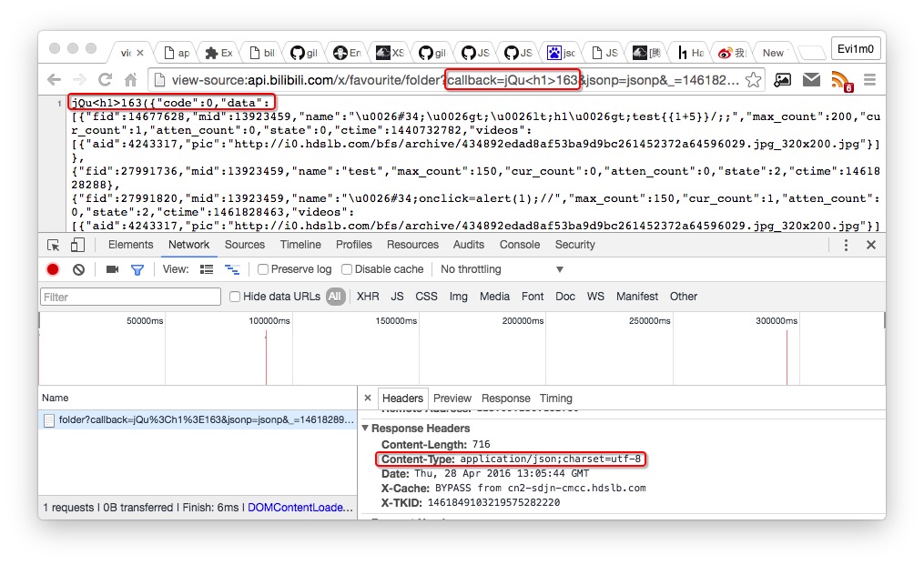
Task: Open the Resources tab
Action: 412,245
